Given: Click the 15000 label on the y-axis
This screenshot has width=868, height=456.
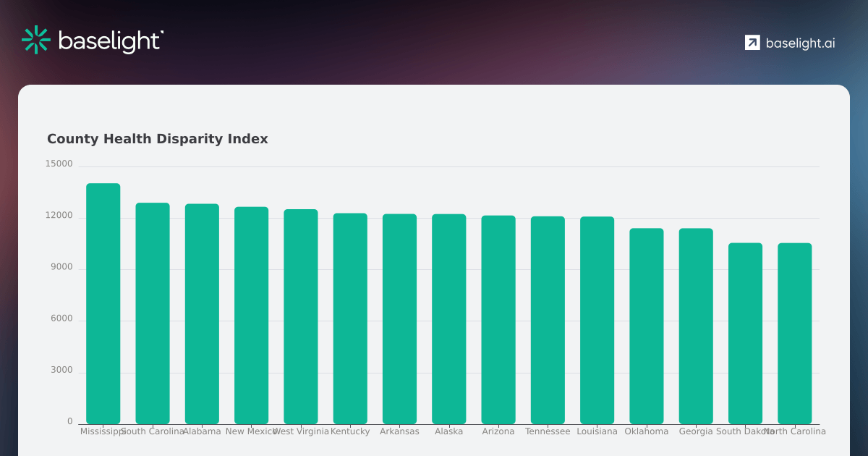Looking at the screenshot, I should [x=60, y=164].
